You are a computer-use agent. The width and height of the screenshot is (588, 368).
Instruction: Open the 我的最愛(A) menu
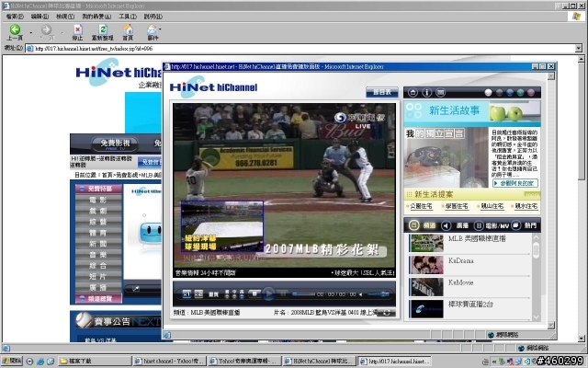tap(96, 17)
